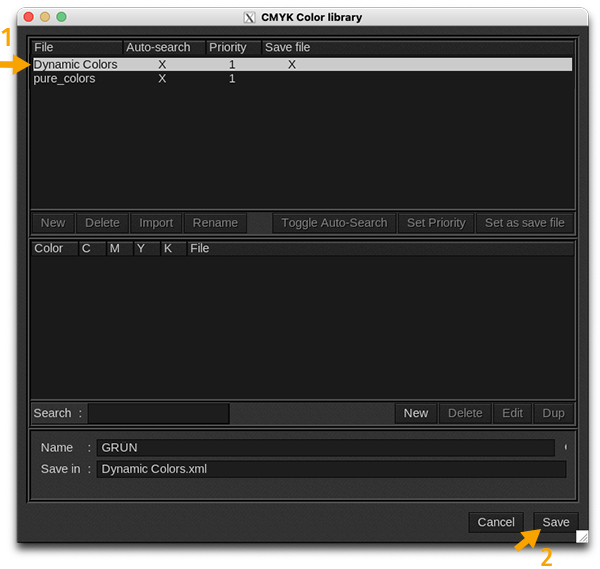Viewport: 600px width, 569px height.
Task: Click the Save button
Action: coord(556,522)
